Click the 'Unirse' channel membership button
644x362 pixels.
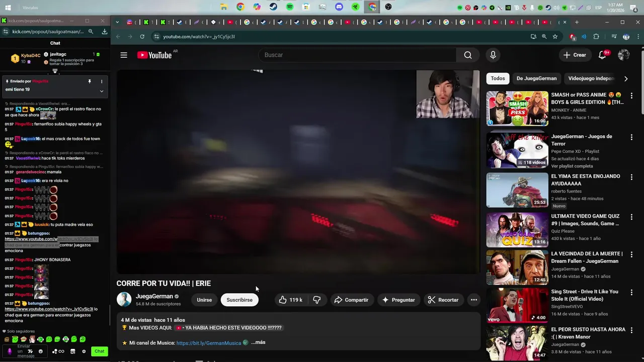(x=204, y=300)
